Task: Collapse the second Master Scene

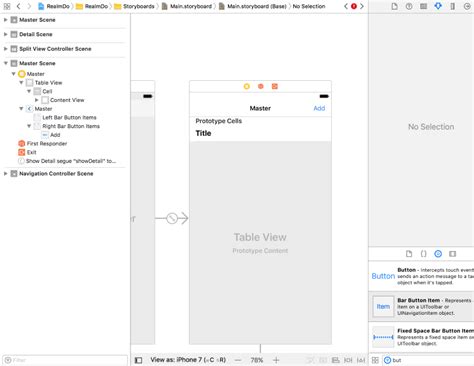Action: 5,63
